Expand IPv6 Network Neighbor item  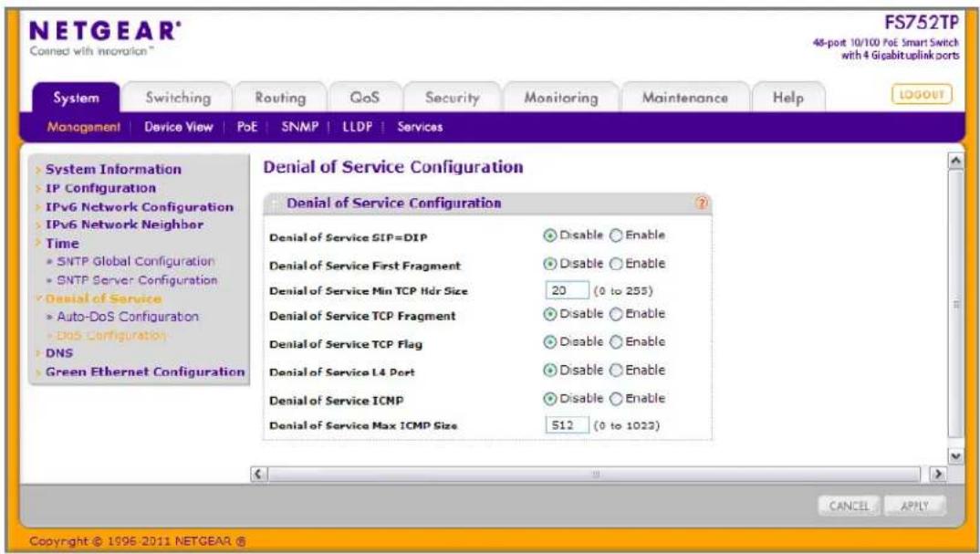[124, 225]
